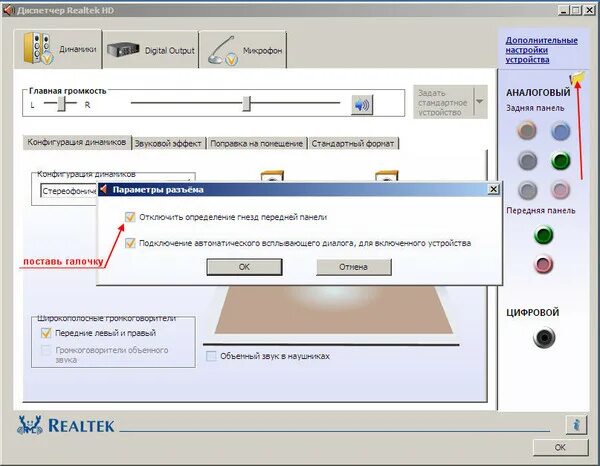
Task: Switch to the Digital Output tab
Action: coord(151,50)
